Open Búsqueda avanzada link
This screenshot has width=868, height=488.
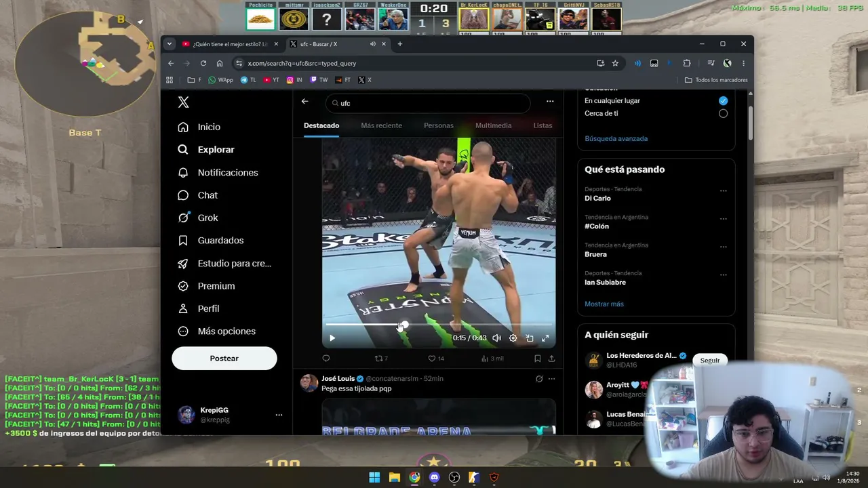616,138
